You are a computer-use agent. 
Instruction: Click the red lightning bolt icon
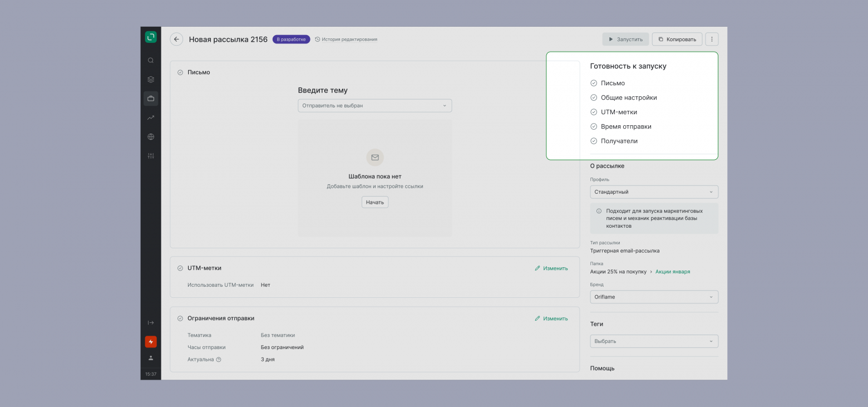tap(151, 342)
